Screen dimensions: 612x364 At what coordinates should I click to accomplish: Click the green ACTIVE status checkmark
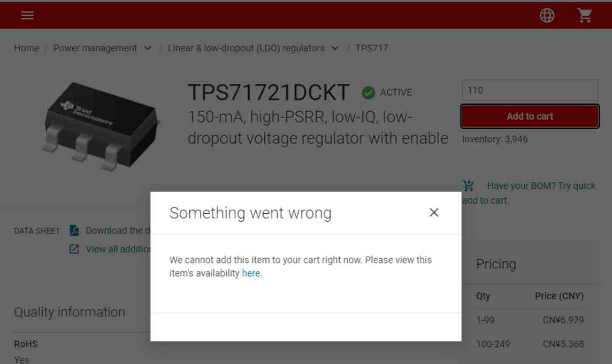click(368, 92)
